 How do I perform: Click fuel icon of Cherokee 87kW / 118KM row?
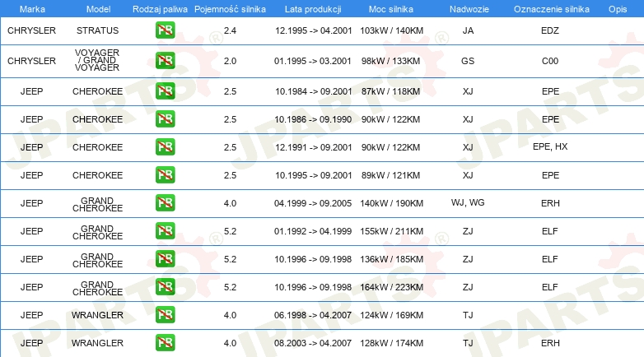pos(165,91)
